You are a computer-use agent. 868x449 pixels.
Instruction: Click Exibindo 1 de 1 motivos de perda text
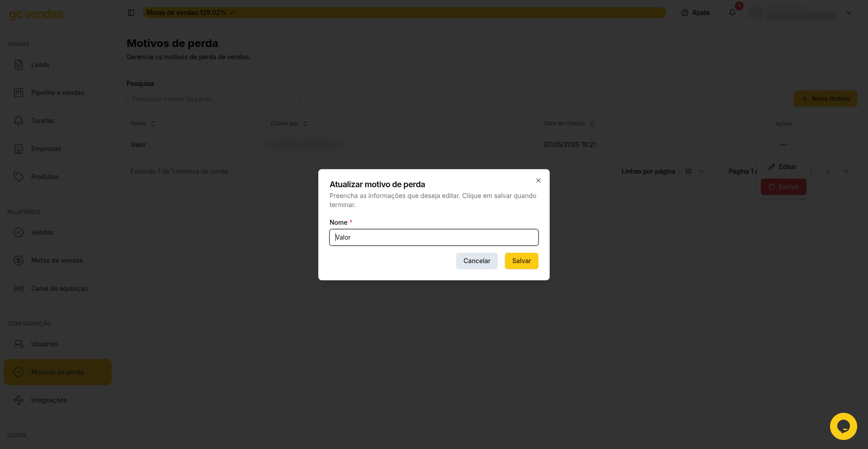point(179,171)
